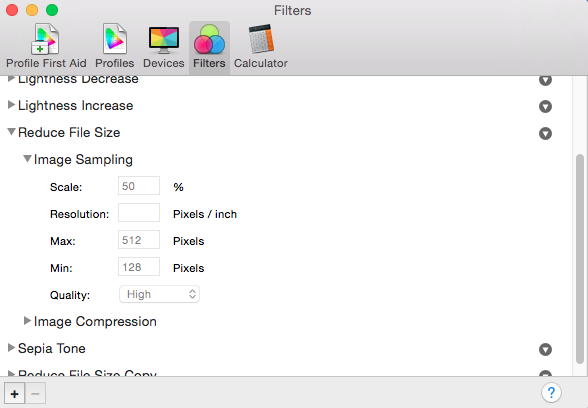588x408 pixels.
Task: Click the vertical scrollbar of filter list
Action: pyautogui.click(x=580, y=259)
